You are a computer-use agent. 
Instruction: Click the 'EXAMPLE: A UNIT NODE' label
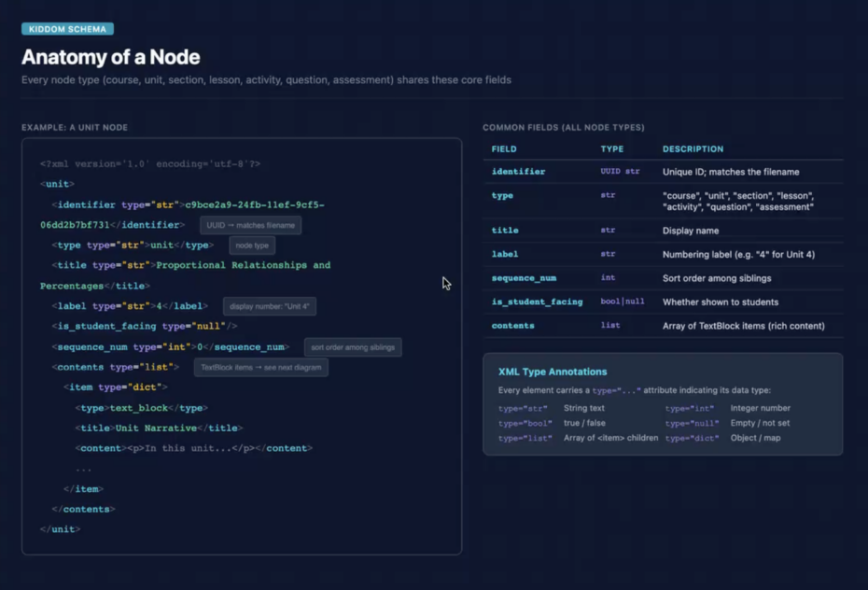click(x=75, y=127)
